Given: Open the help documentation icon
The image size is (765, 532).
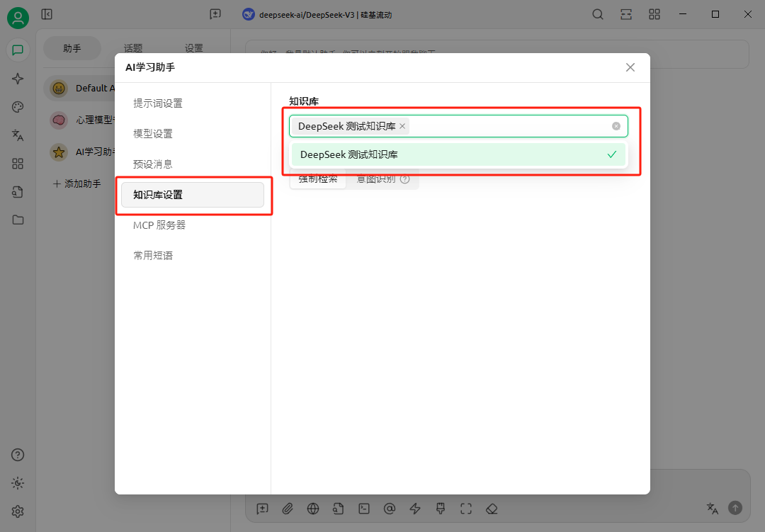Looking at the screenshot, I should (18, 455).
